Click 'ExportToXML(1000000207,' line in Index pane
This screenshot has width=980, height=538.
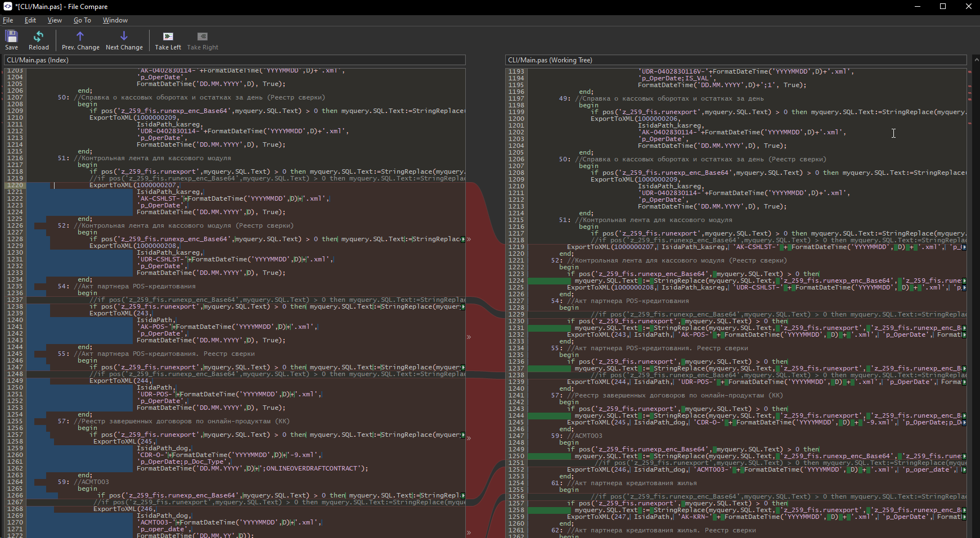click(135, 185)
